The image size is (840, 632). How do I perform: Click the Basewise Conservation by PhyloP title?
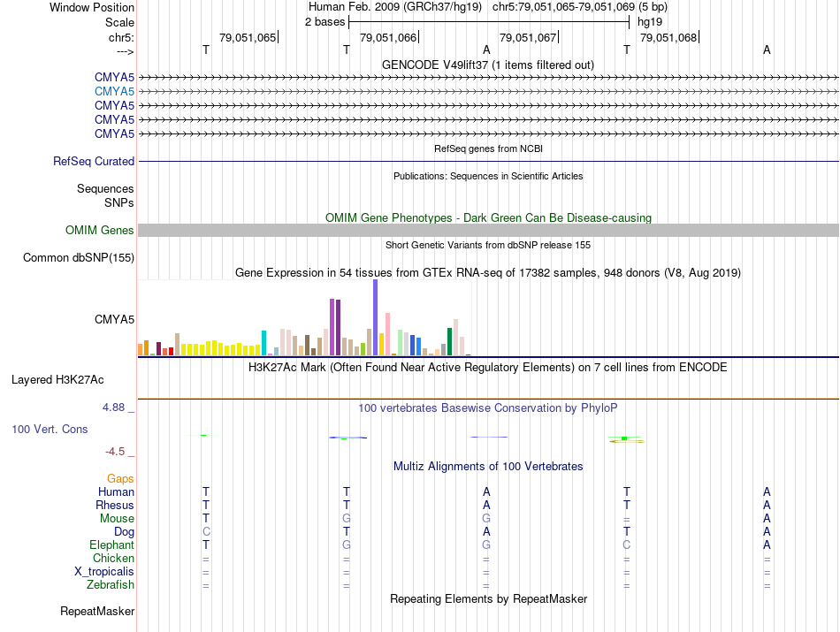[488, 408]
